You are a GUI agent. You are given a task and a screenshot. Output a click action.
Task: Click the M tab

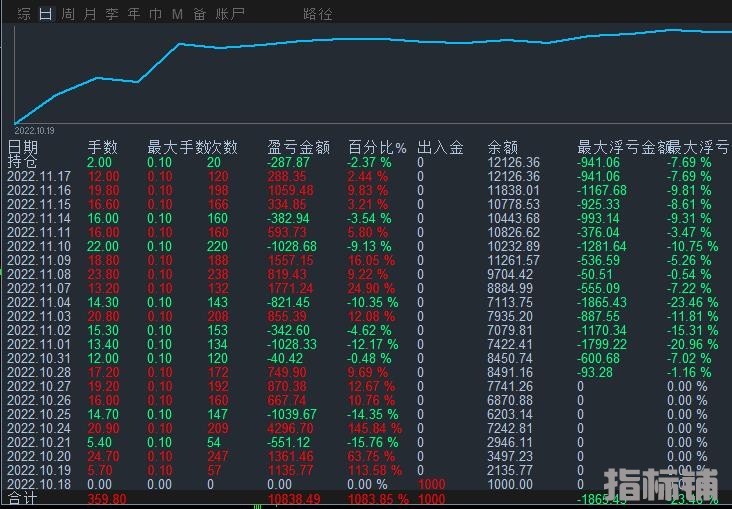click(177, 14)
